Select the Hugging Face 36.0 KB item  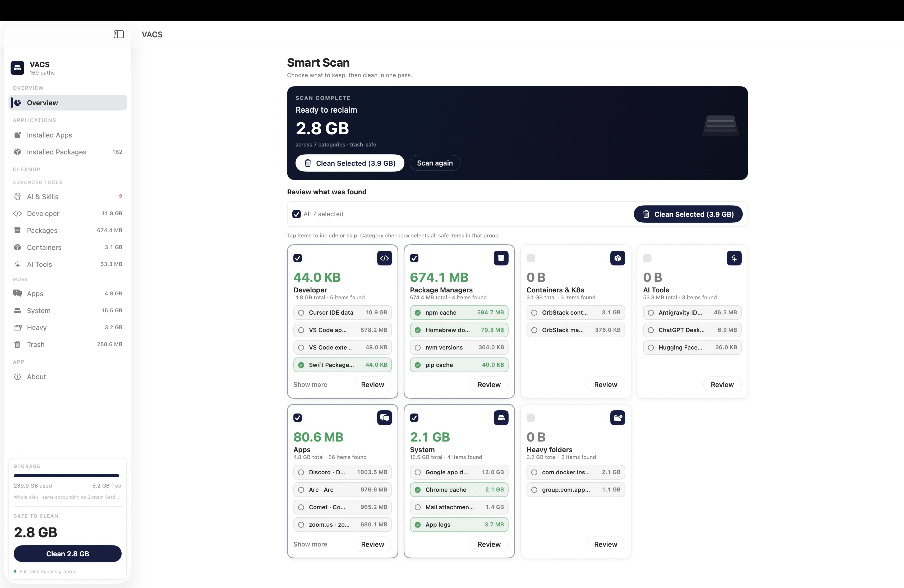pos(693,348)
